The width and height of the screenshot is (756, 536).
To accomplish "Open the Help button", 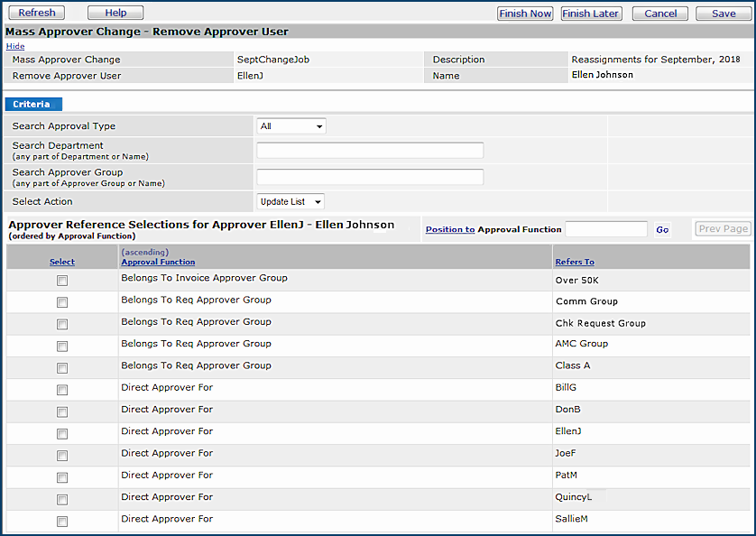I will (x=115, y=13).
